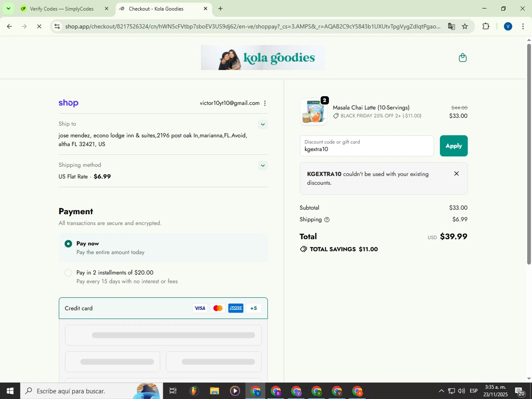The height and width of the screenshot is (399, 532).
Task: Click the Visa card icon
Action: (x=200, y=308)
